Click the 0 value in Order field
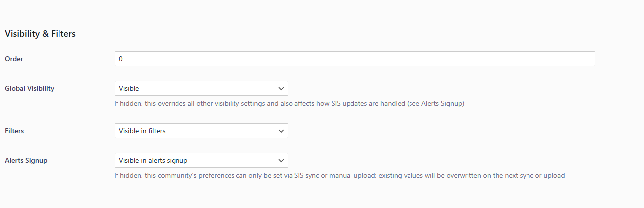Viewport: 644px width, 208px height. (x=121, y=59)
